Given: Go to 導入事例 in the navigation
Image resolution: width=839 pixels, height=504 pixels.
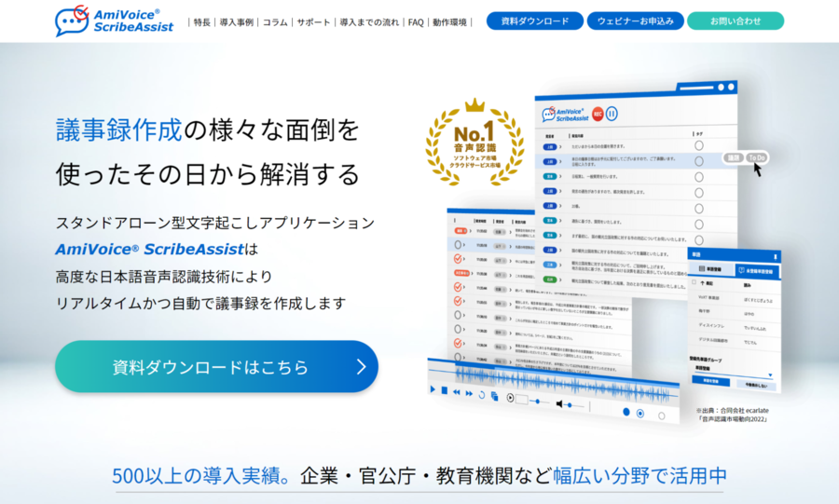Looking at the screenshot, I should click(x=237, y=21).
